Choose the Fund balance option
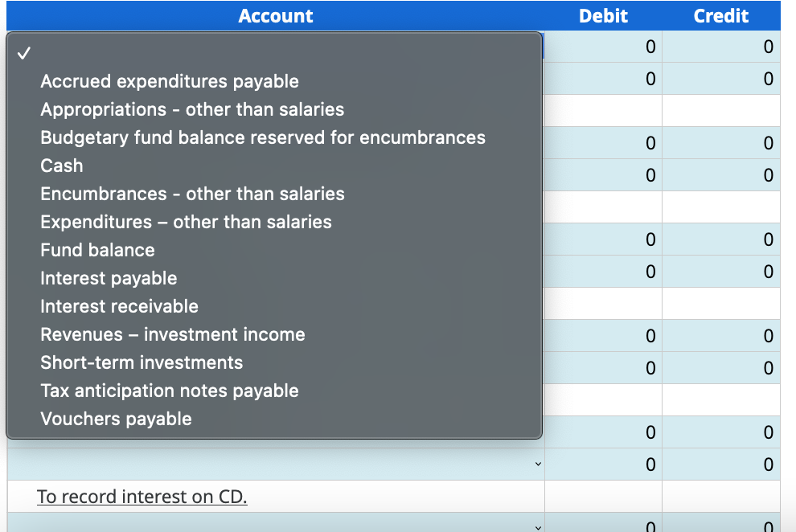796x532 pixels. coord(274,250)
